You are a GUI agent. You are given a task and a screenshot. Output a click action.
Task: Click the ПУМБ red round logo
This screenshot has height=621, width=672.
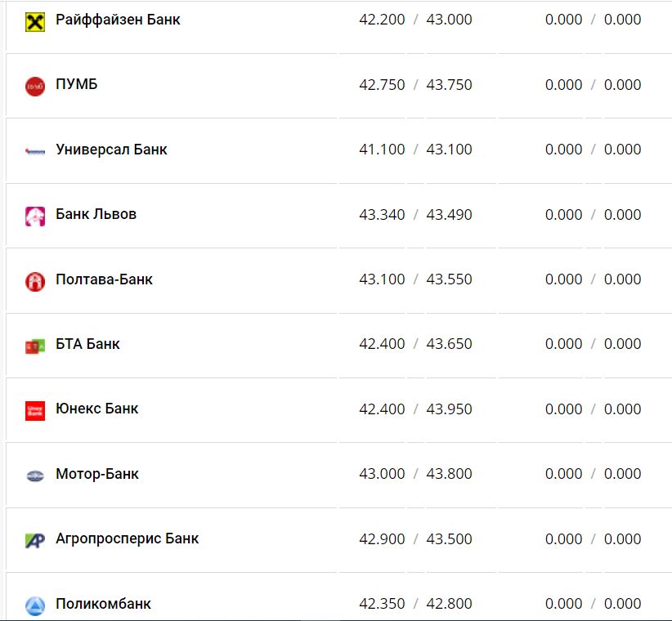coord(35,86)
